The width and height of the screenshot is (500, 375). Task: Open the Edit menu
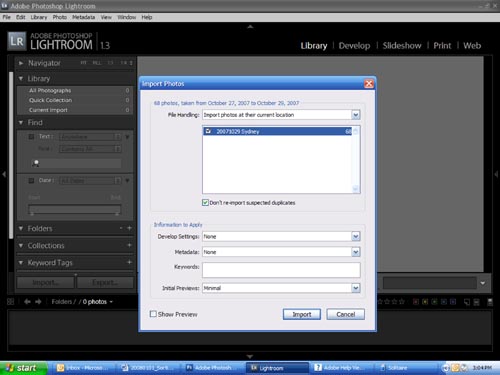(21, 17)
